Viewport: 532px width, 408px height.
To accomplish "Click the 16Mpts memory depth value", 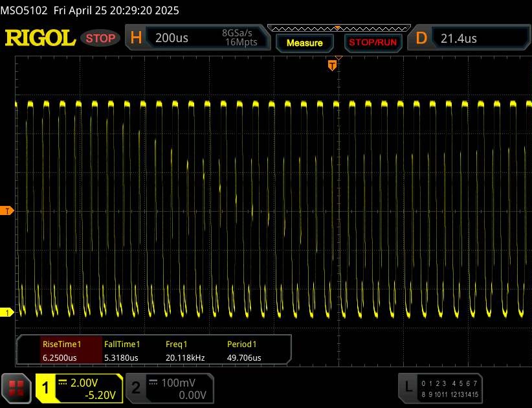I will click(241, 42).
